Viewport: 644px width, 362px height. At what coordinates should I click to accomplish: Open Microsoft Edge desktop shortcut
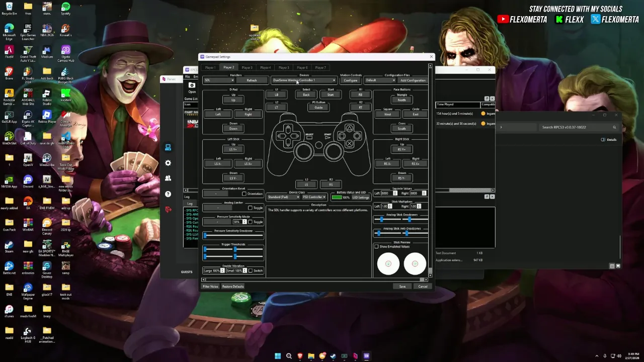9,31
